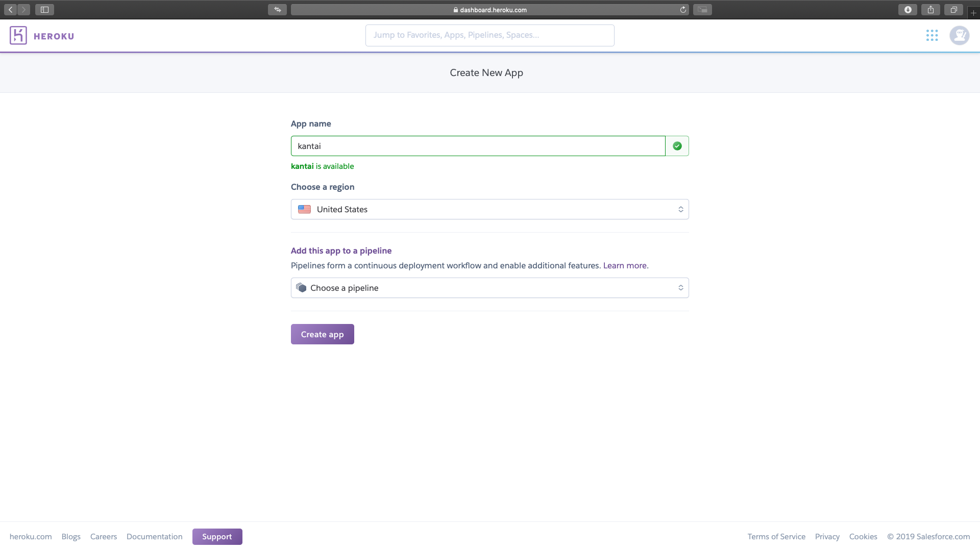The width and height of the screenshot is (980, 551).
Task: Click the dashboard.heroku.com address bar
Action: pos(489,10)
